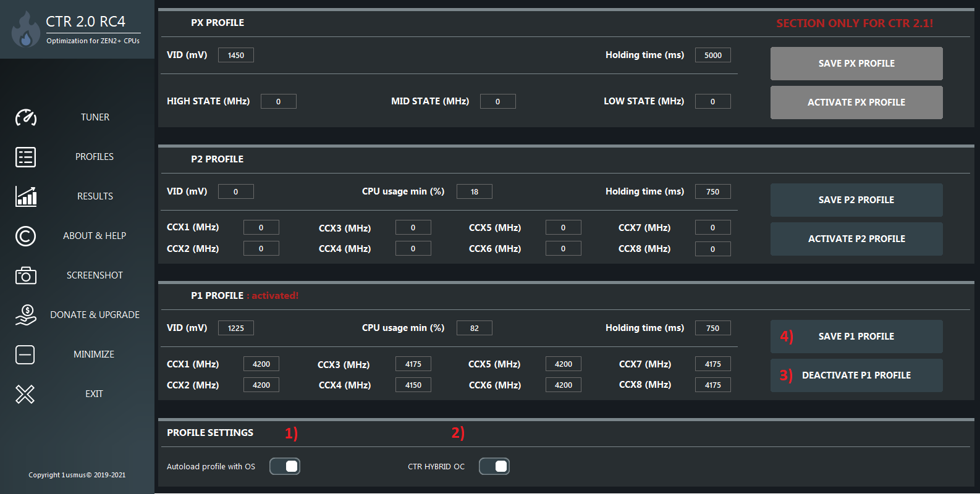980x494 pixels.
Task: Click the Results bar chart icon
Action: (x=26, y=196)
